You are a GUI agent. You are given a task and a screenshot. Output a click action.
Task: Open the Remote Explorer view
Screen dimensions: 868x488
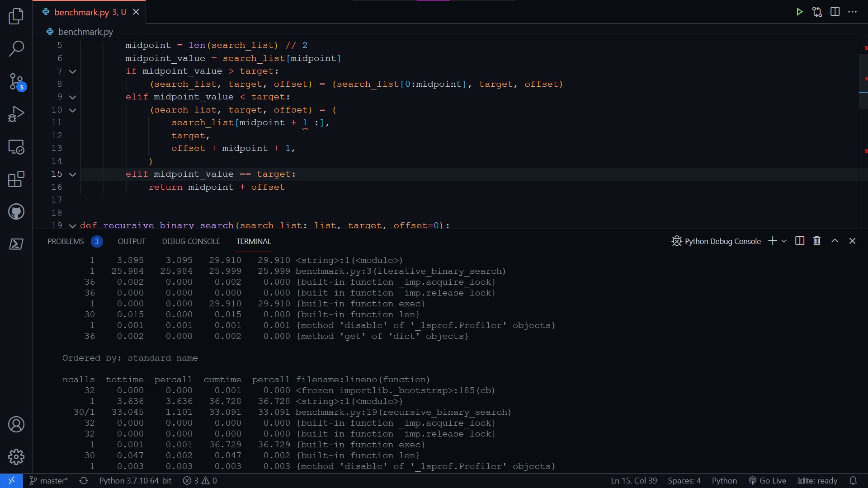tap(16, 147)
